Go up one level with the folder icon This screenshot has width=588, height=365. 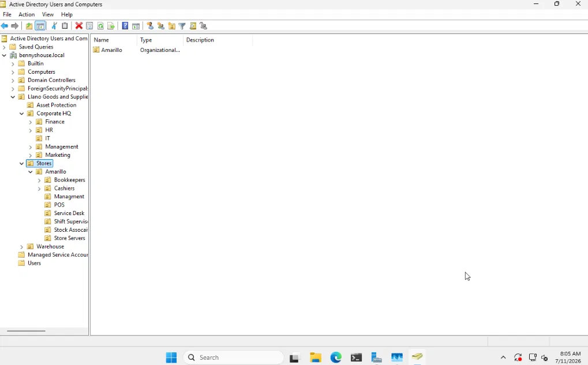(x=29, y=26)
